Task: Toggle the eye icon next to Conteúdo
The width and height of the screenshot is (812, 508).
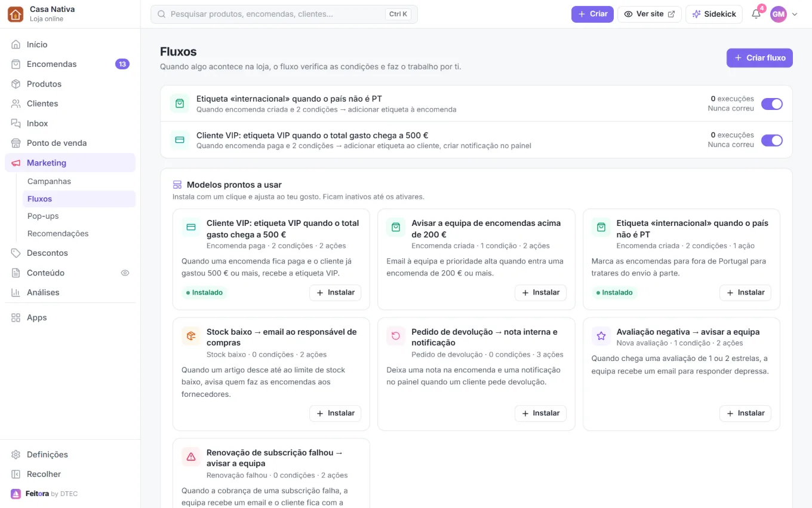Action: (125, 273)
